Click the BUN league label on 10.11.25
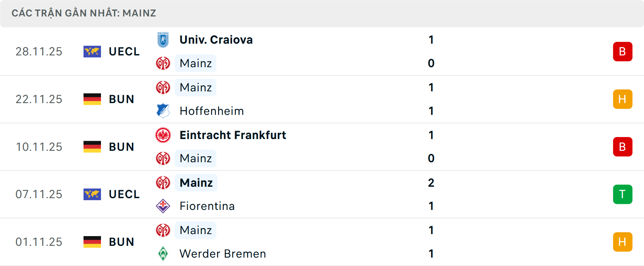The width and height of the screenshot is (644, 266). pos(121,147)
